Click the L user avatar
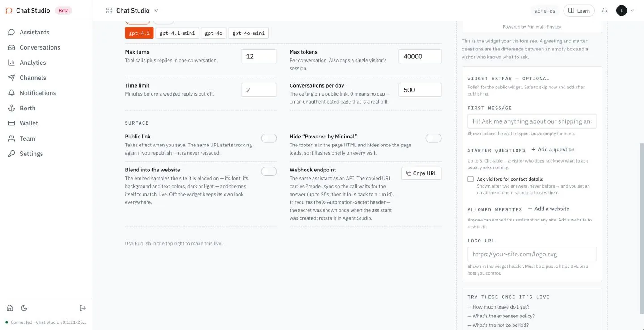The height and width of the screenshot is (330, 644). coord(621,11)
